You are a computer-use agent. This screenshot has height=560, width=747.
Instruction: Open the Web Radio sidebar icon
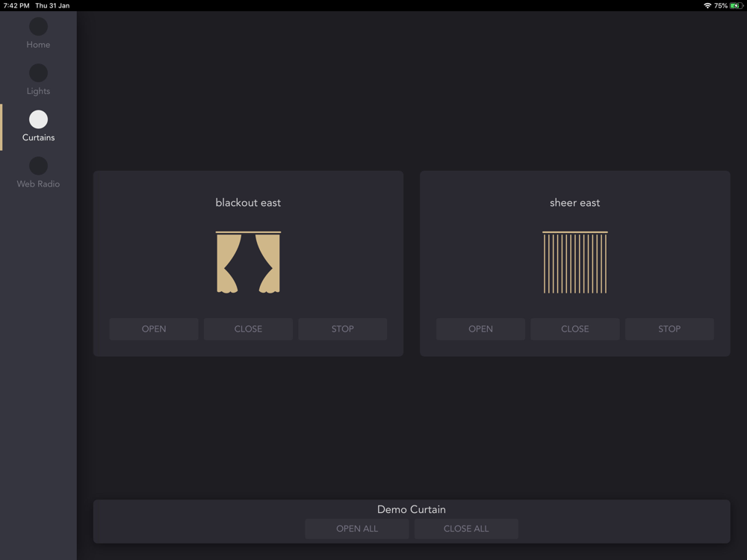coord(38,166)
